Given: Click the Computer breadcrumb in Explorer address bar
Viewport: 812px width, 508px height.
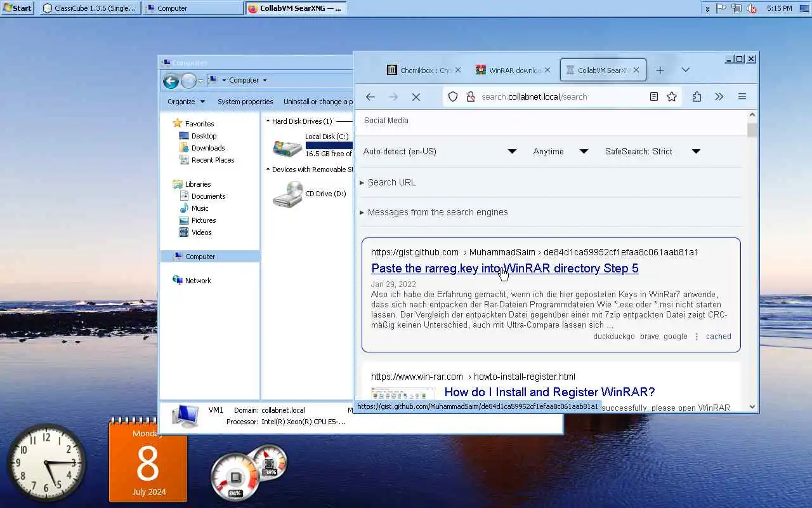Looking at the screenshot, I should click(244, 80).
